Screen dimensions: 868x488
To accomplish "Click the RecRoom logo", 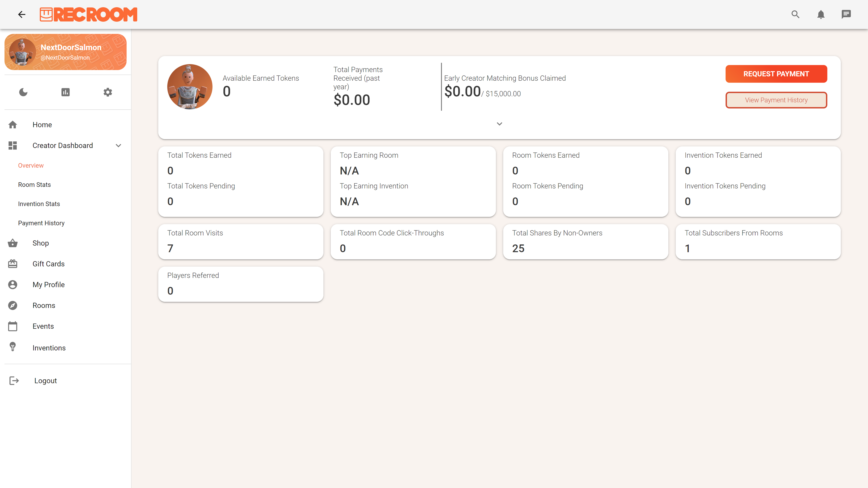I will tap(89, 14).
